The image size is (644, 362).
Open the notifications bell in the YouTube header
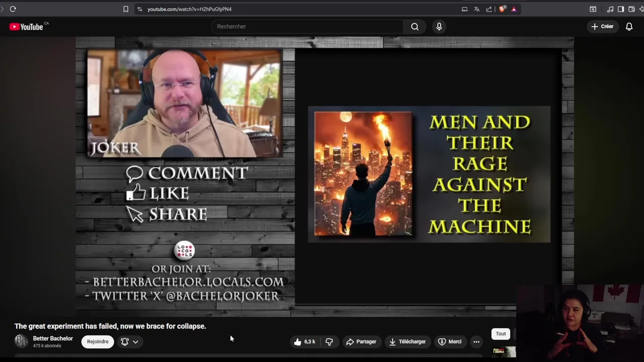(629, 27)
